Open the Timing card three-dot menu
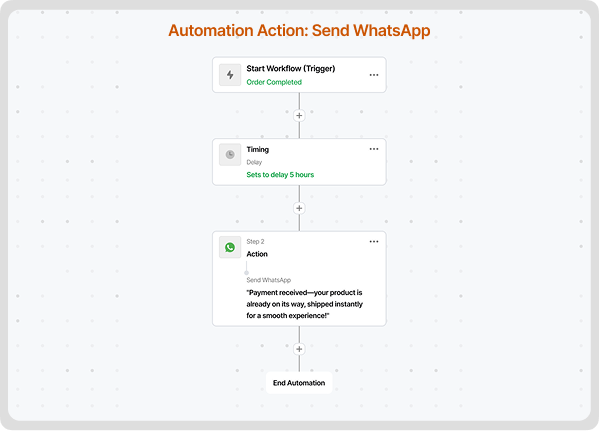The image size is (599, 431). click(374, 149)
